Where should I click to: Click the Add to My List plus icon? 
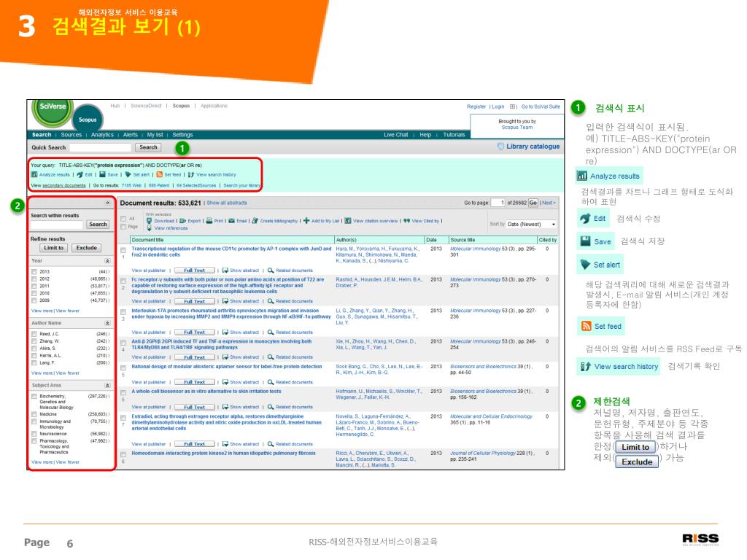tap(306, 221)
